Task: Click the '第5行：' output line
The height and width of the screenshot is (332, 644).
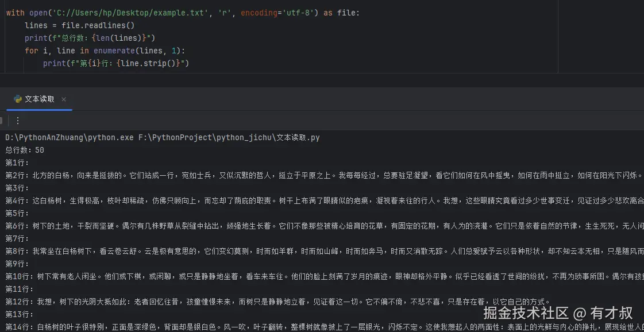Action: pos(17,213)
